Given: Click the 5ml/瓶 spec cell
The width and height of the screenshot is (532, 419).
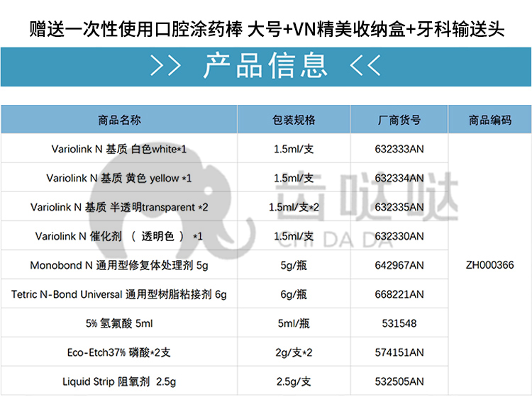Looking at the screenshot, I should [294, 323].
